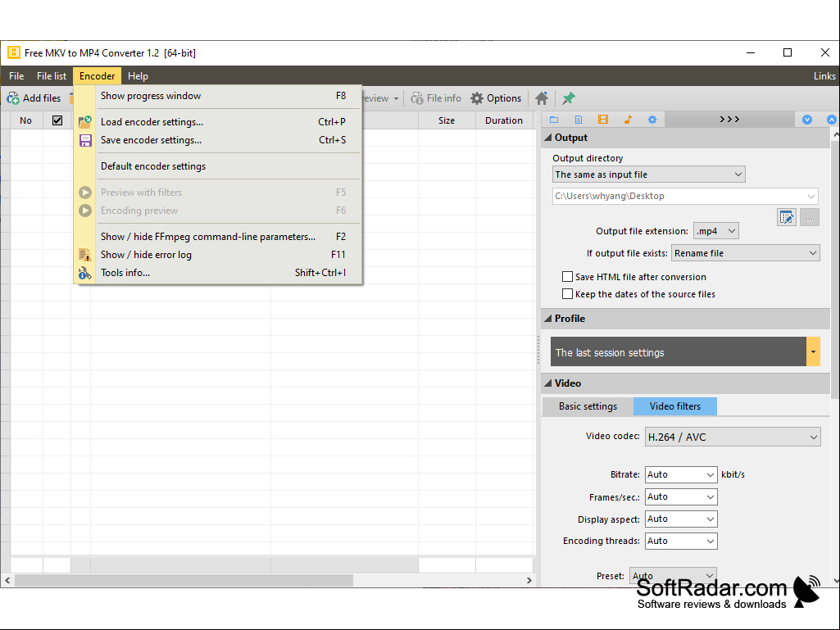Click the horizontal scrollbar right arrow
840x630 pixels.
click(529, 580)
